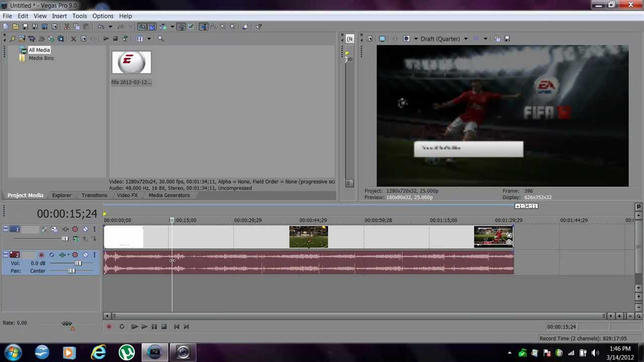
Task: Select the Normal Edit tool icon
Action: click(204, 27)
